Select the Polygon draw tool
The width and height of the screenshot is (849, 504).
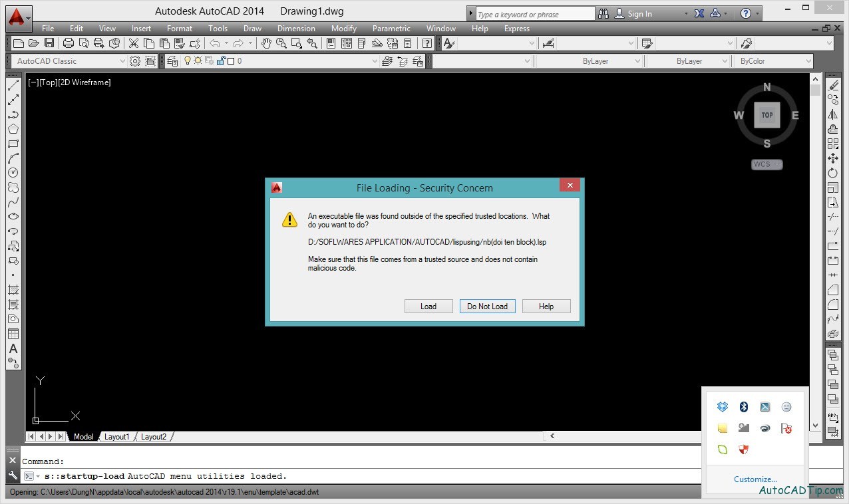point(13,129)
